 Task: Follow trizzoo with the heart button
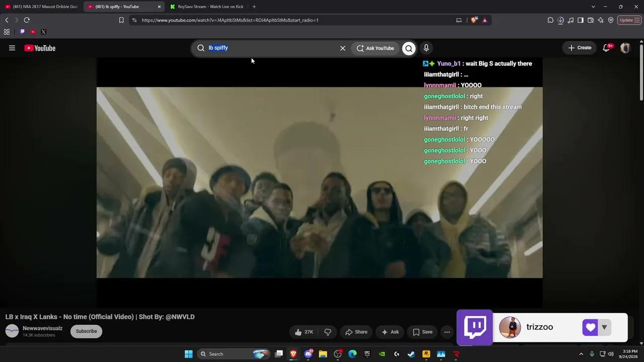pos(590,327)
